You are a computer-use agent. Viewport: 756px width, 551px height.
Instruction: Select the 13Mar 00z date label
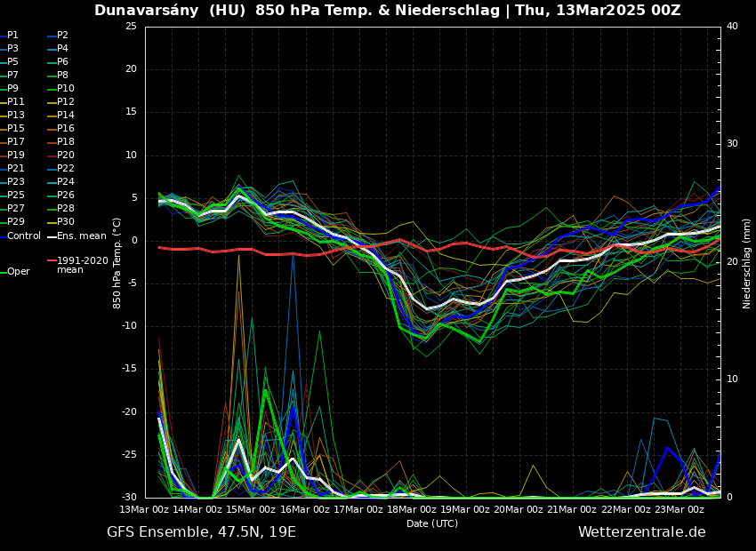pos(144,509)
